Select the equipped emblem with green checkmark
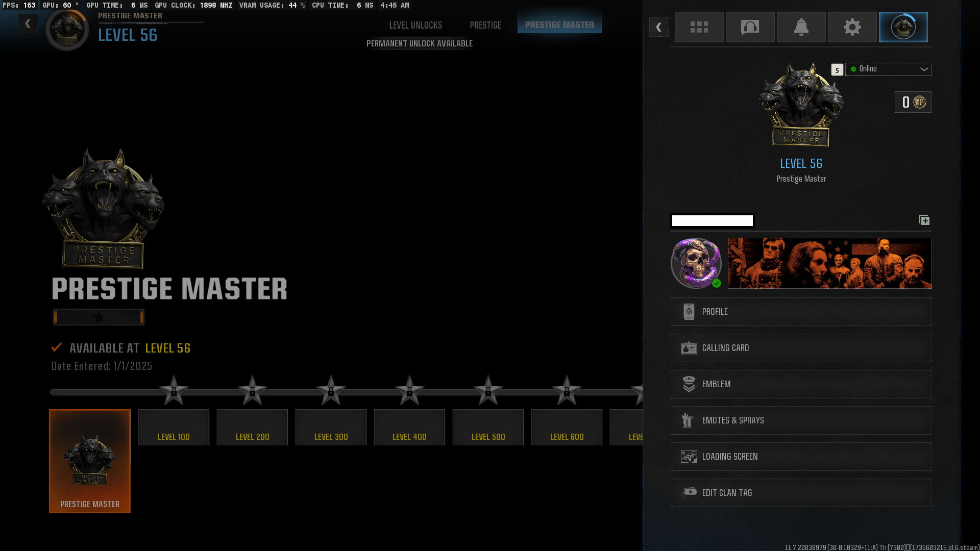Screen dimensions: 980x551 point(696,263)
